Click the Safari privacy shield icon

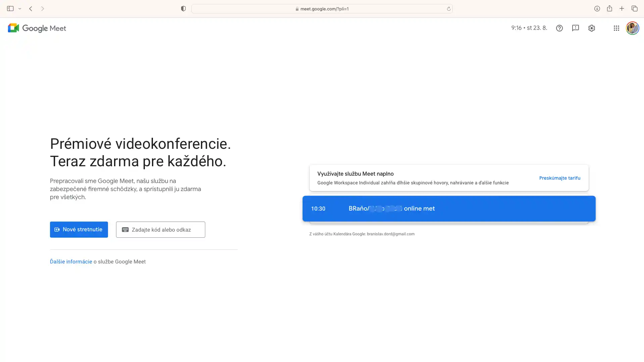point(183,8)
